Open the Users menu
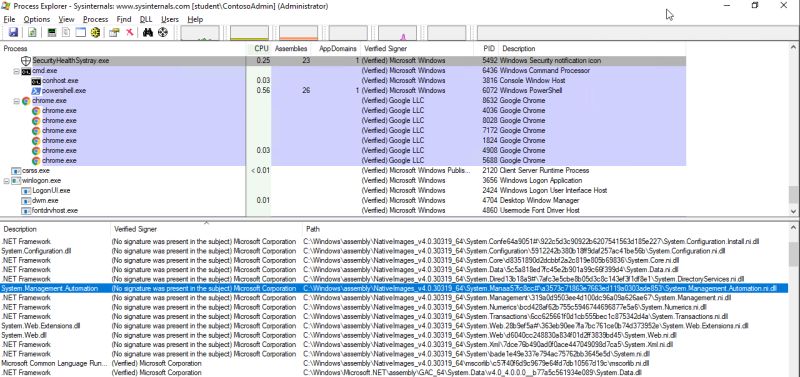 170,19
